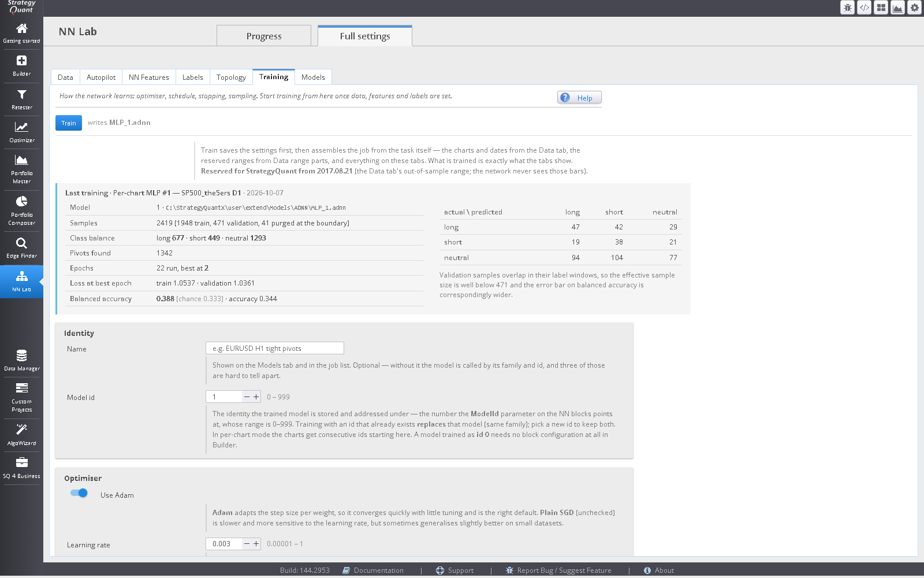Screen dimensions: 924x578
Task: Open Report Bug / Suggest Feature link
Action: coord(558,570)
